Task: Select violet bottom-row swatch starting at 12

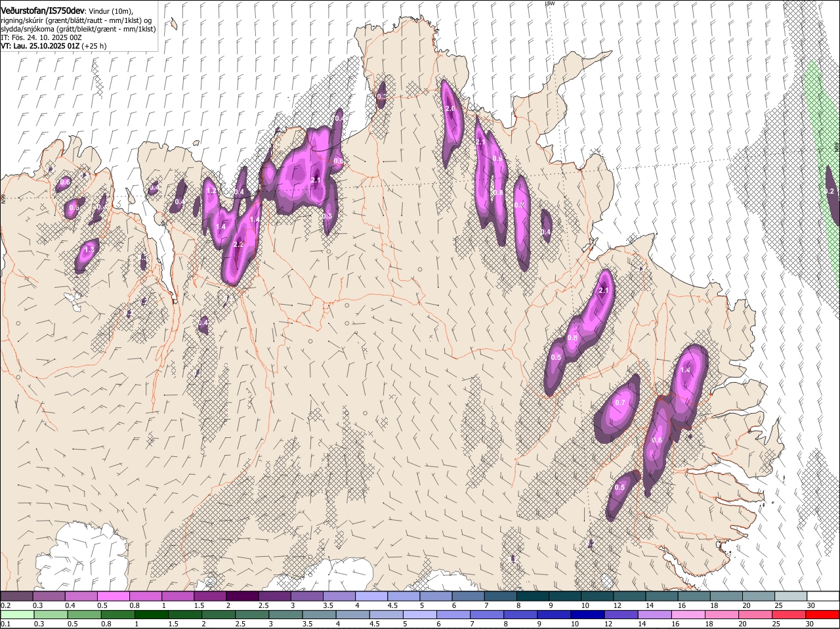Action: 621,615
